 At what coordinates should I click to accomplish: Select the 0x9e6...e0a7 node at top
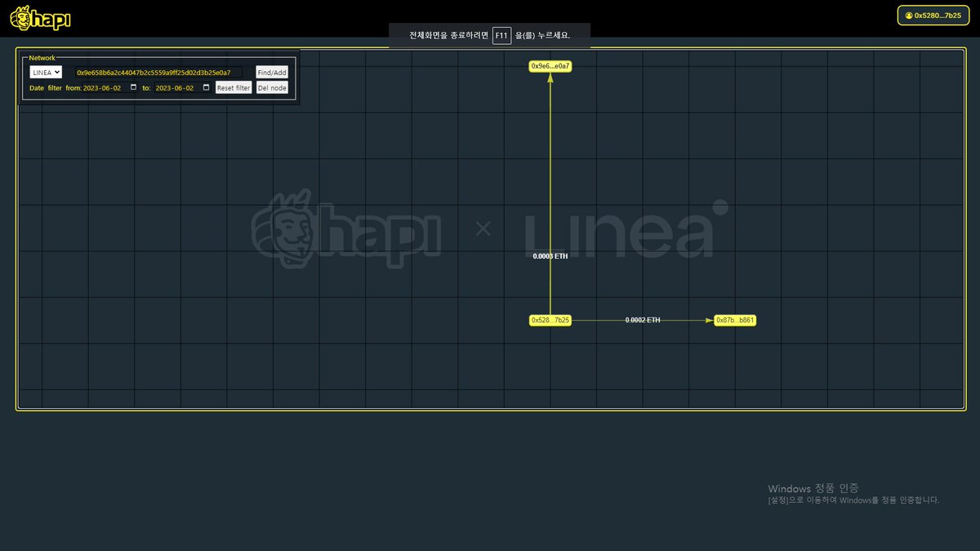(550, 66)
